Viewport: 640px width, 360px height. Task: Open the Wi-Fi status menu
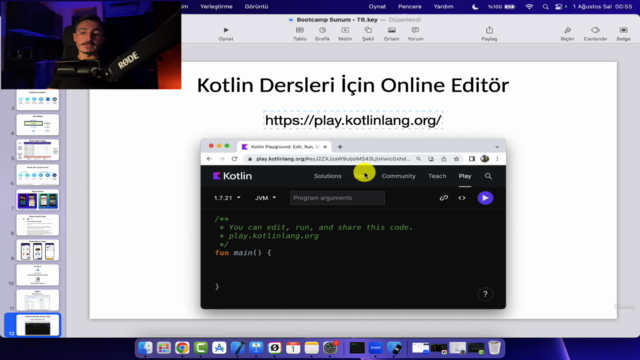[x=529, y=7]
